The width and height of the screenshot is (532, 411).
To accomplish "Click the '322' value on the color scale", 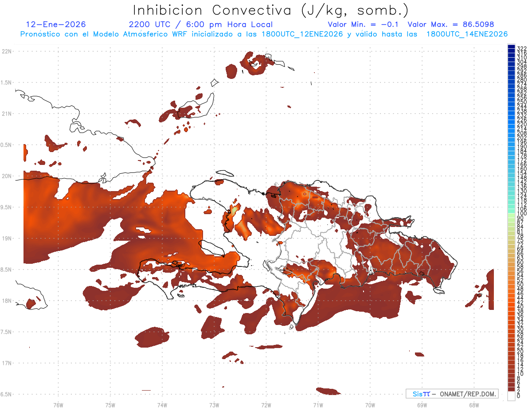I will tap(522, 48).
